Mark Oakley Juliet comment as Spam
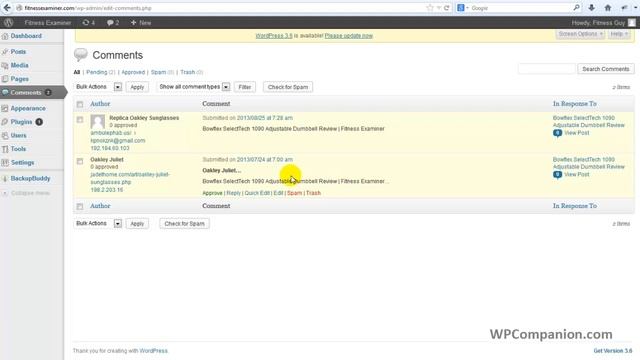640x360 pixels. click(x=294, y=193)
